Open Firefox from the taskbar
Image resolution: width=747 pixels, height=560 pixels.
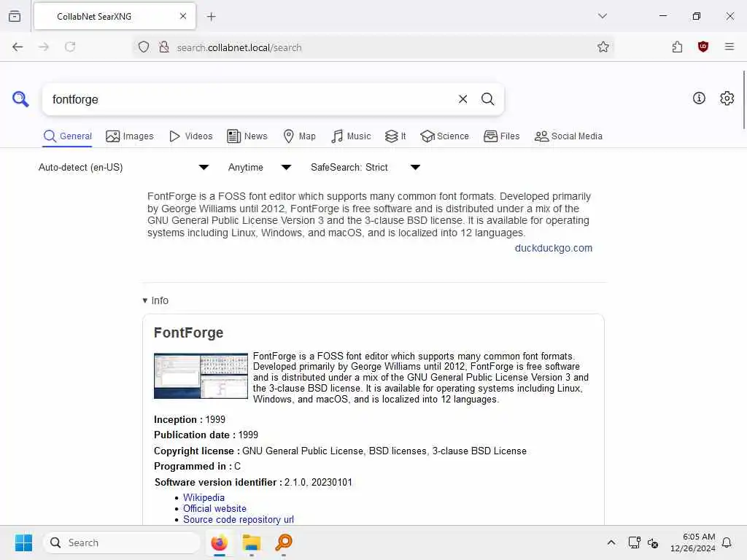point(219,542)
